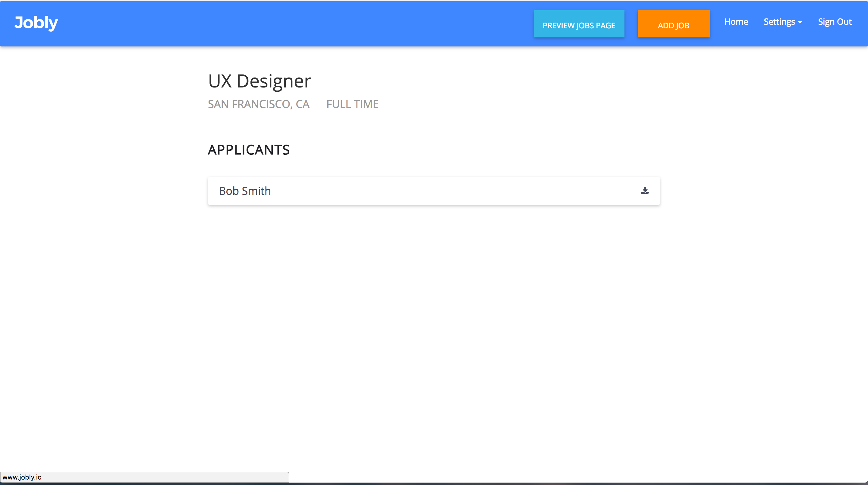Viewport: 868px width, 485px height.
Task: Click the word 'Smith' in applicant name
Action: point(256,191)
